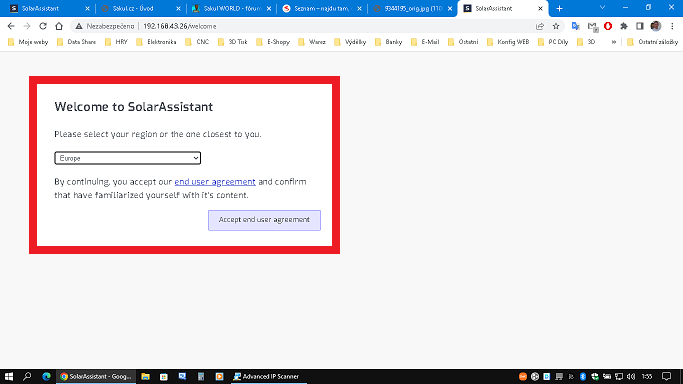This screenshot has height=384, width=683.
Task: Open the 3D bookmark folder
Action: (586, 42)
